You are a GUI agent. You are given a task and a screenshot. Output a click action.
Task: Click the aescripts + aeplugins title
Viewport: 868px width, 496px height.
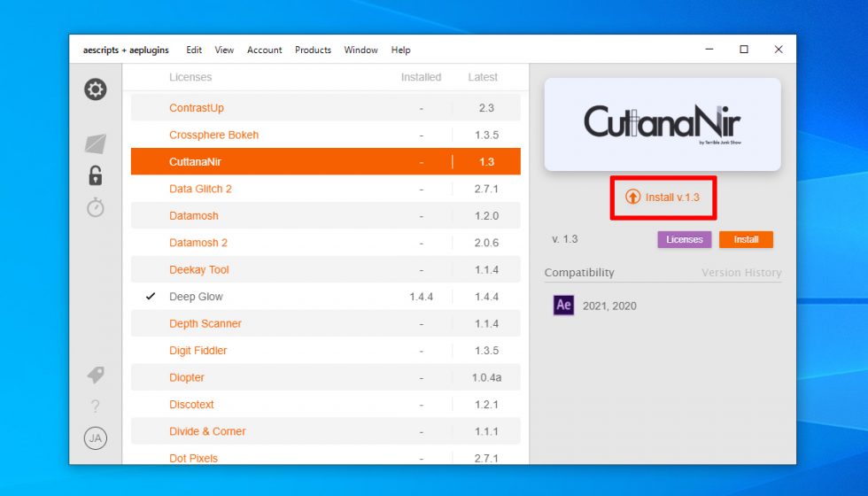pyautogui.click(x=126, y=50)
